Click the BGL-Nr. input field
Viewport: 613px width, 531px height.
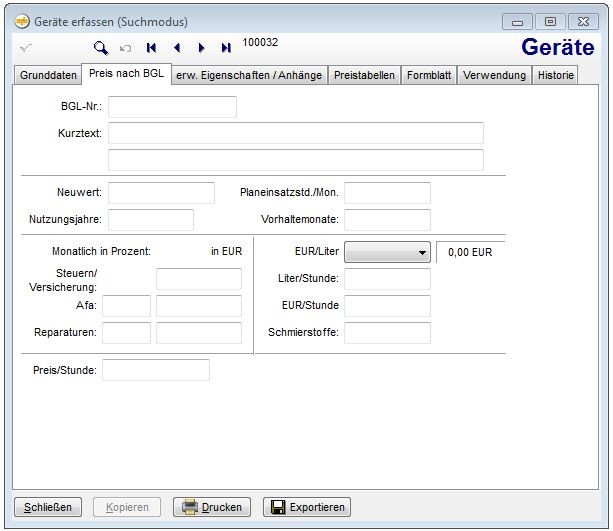[x=172, y=107]
